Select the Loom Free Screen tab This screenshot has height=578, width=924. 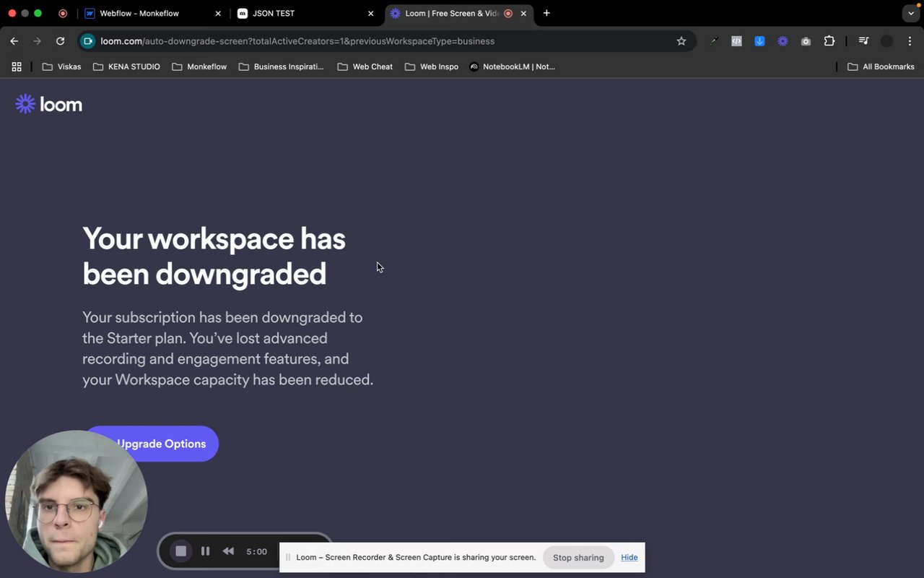pyautogui.click(x=458, y=13)
